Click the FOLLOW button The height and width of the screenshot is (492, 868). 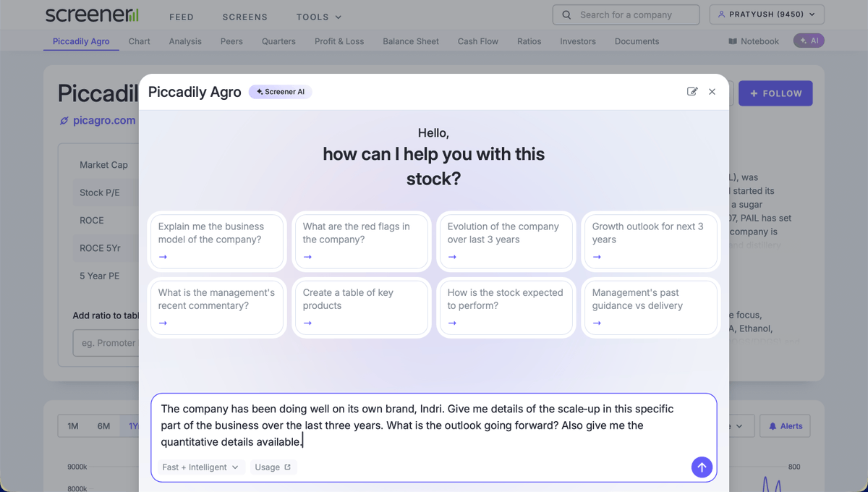pos(775,93)
